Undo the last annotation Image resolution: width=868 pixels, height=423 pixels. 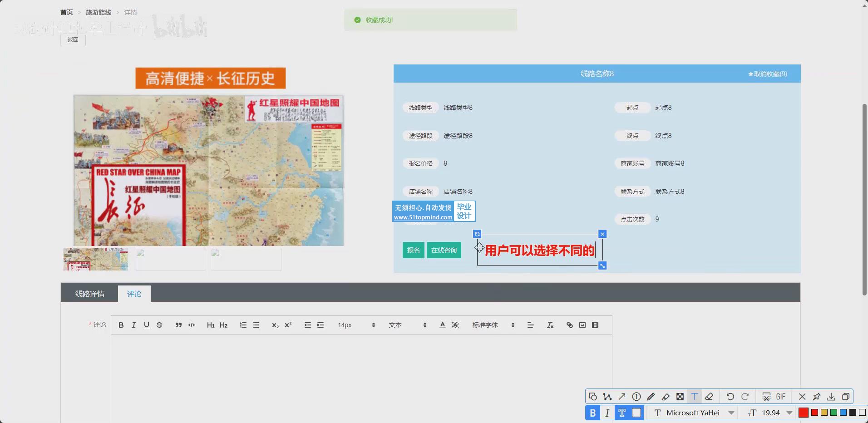tap(730, 397)
